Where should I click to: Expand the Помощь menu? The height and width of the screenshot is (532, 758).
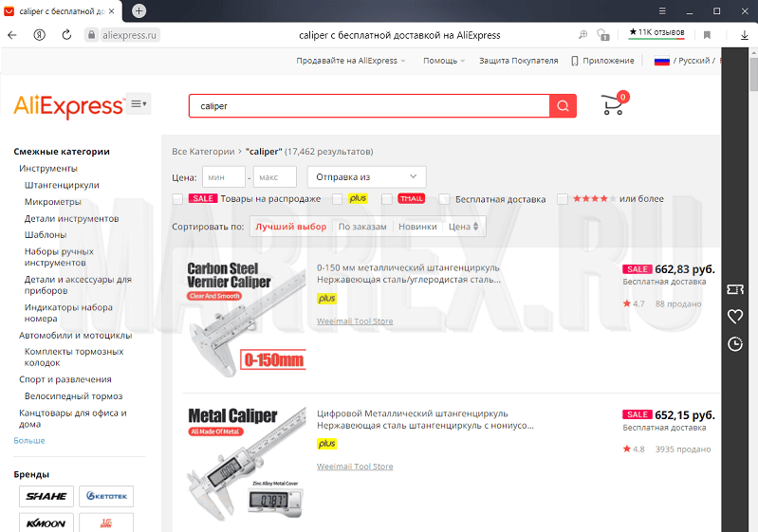click(x=444, y=61)
